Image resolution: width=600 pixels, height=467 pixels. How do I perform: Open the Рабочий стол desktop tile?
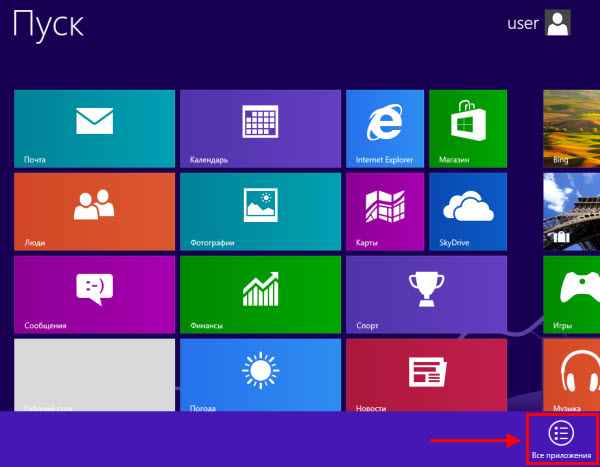(94, 374)
